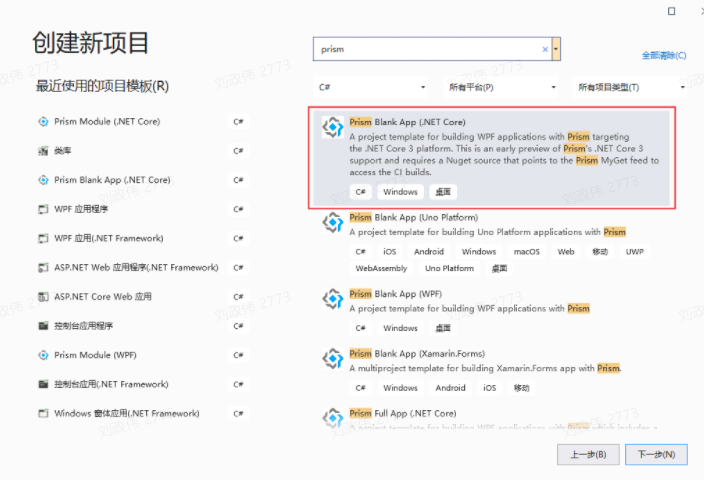Click the 全部清除(C) clear all link
704x480 pixels.
[x=664, y=55]
